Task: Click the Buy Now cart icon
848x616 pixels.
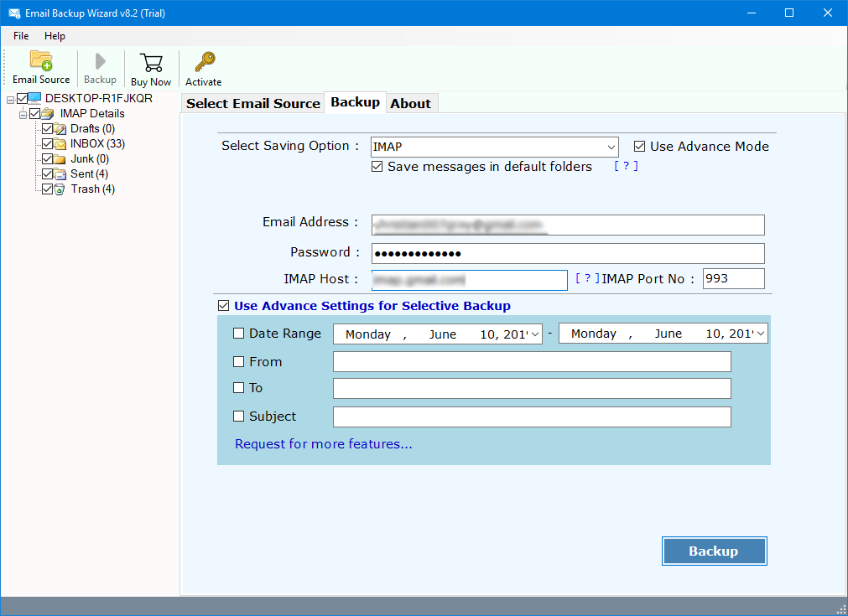Action: (151, 63)
